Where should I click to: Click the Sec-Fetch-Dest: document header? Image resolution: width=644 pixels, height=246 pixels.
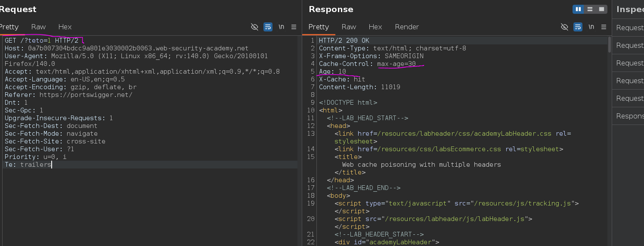[x=51, y=126]
